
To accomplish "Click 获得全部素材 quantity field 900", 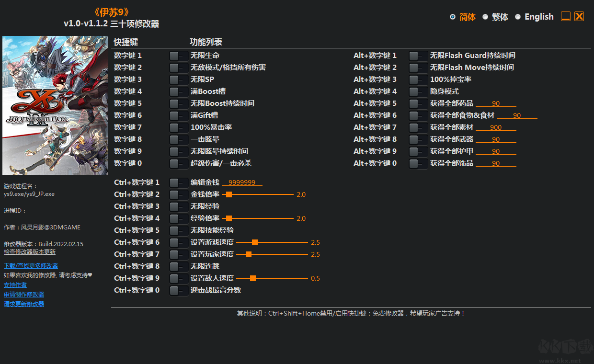I will pyautogui.click(x=496, y=127).
